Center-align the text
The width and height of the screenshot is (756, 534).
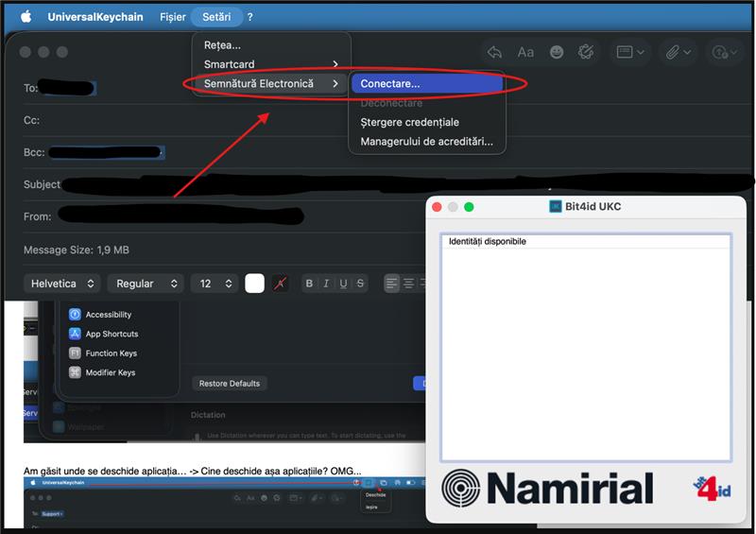408,284
